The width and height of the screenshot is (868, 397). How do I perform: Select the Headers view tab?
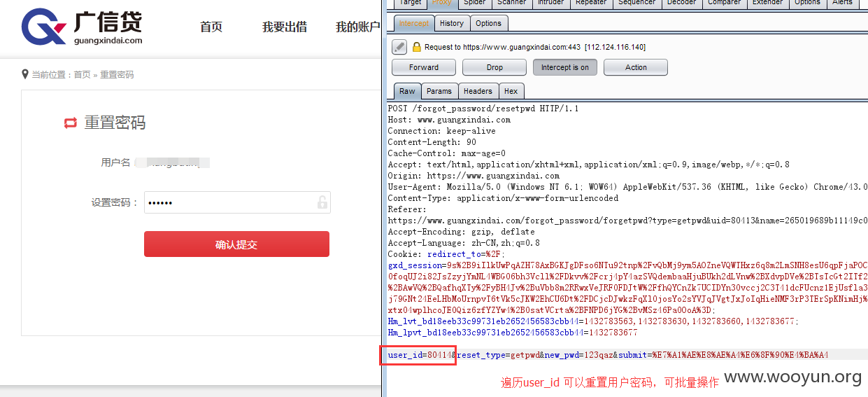click(x=478, y=91)
